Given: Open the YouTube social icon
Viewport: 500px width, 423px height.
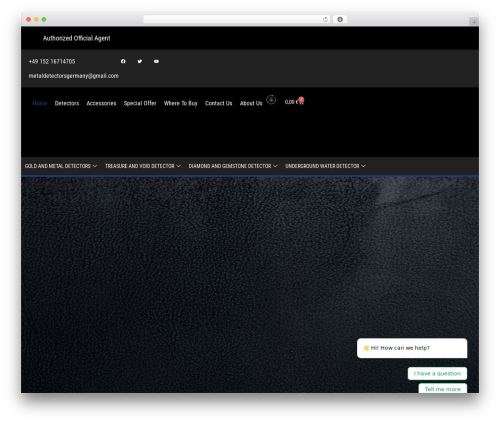Looking at the screenshot, I should (156, 61).
